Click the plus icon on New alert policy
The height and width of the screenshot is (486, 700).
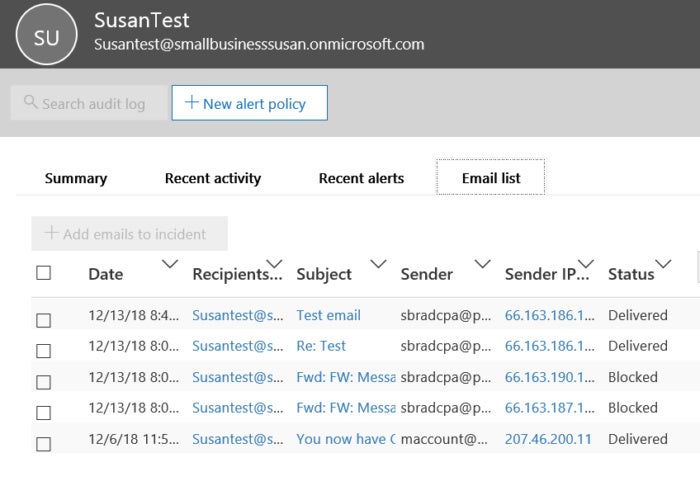pyautogui.click(x=192, y=102)
